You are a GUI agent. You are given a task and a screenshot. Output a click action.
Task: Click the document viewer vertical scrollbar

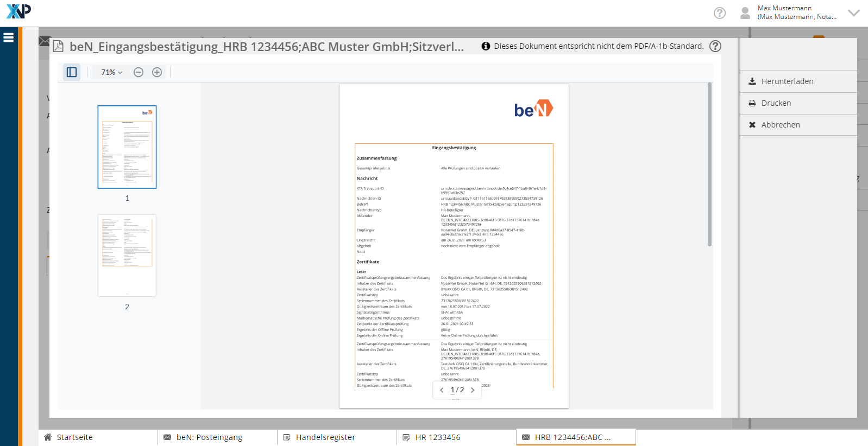click(709, 164)
